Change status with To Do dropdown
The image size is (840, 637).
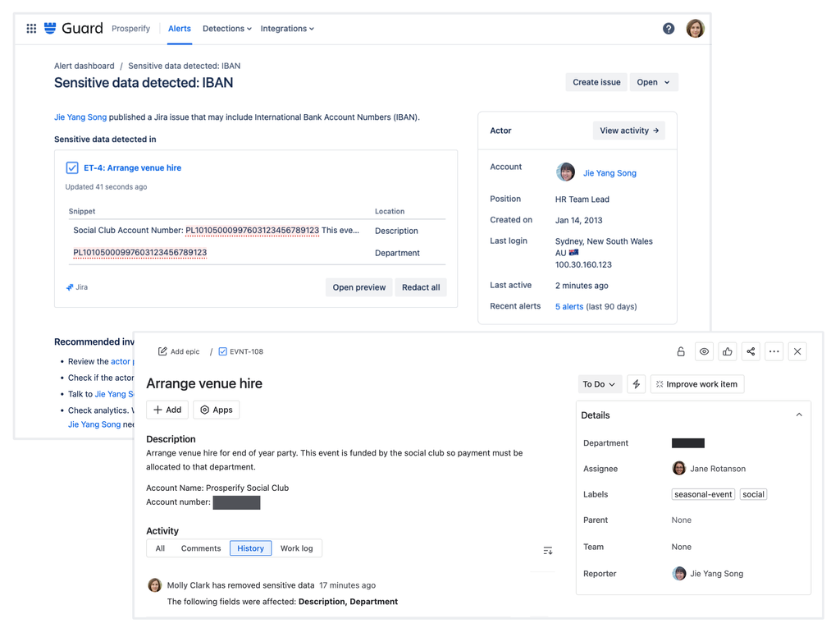[x=599, y=384]
